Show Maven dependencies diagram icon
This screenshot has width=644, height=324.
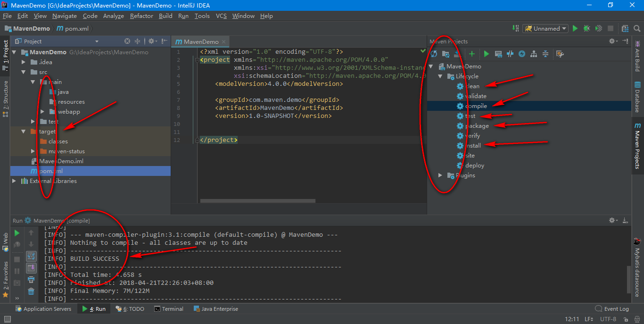[534, 54]
